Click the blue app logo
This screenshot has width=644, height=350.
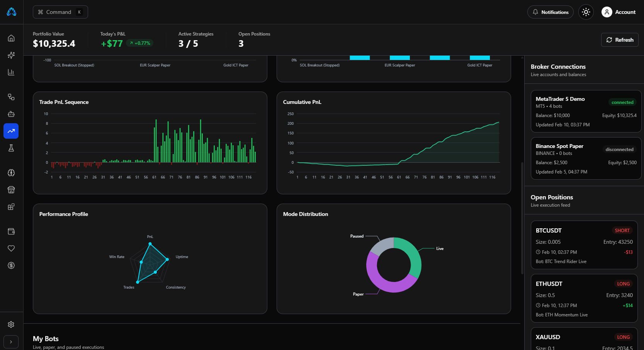click(x=12, y=12)
